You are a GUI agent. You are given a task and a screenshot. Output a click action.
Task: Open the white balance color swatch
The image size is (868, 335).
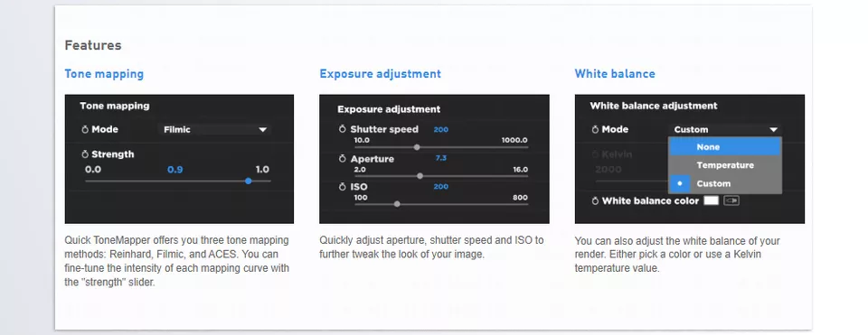711,200
